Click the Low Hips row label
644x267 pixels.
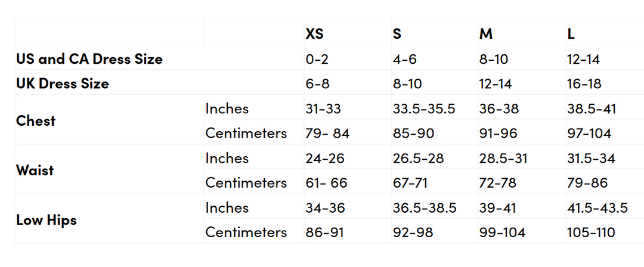(47, 220)
